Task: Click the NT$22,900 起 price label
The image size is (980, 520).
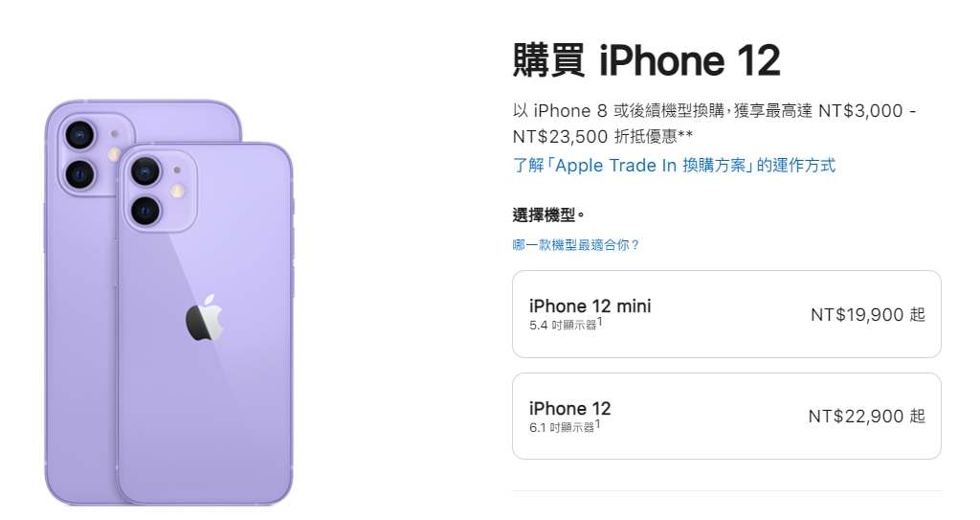Action: (866, 417)
